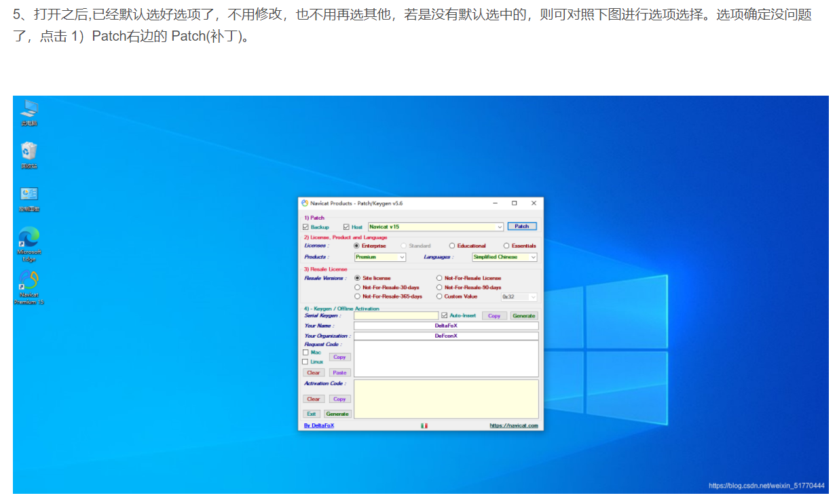Click Clear button under Request Code
This screenshot has height=504, width=837.
pyautogui.click(x=314, y=372)
